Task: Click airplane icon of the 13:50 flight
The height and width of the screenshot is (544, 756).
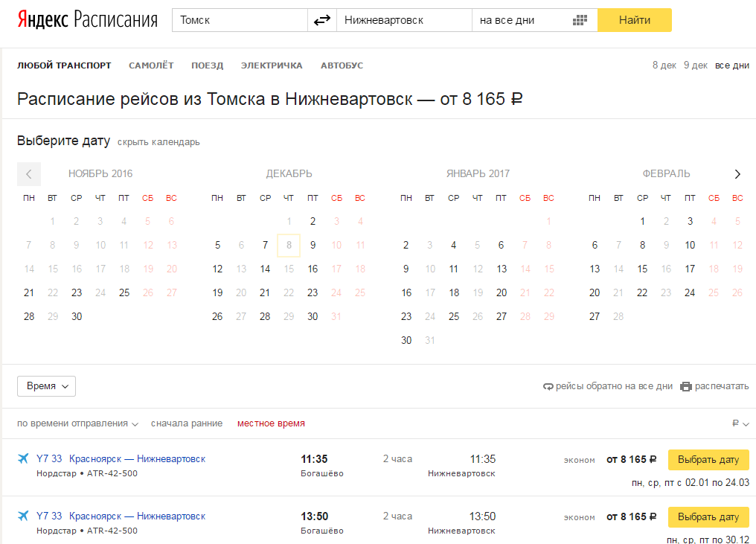Action: click(x=23, y=516)
